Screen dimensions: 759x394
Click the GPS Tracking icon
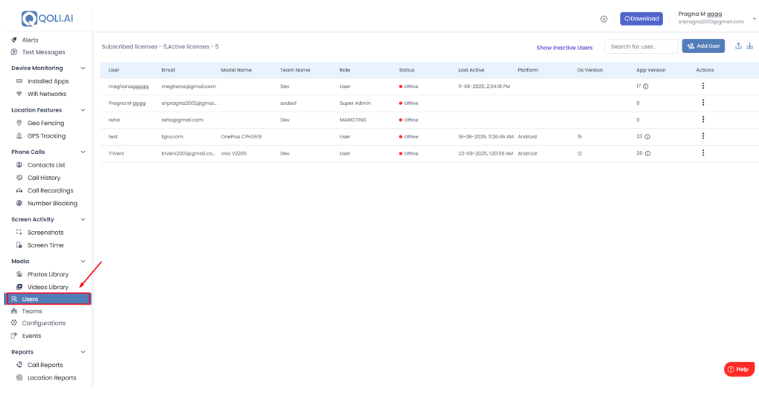point(19,136)
